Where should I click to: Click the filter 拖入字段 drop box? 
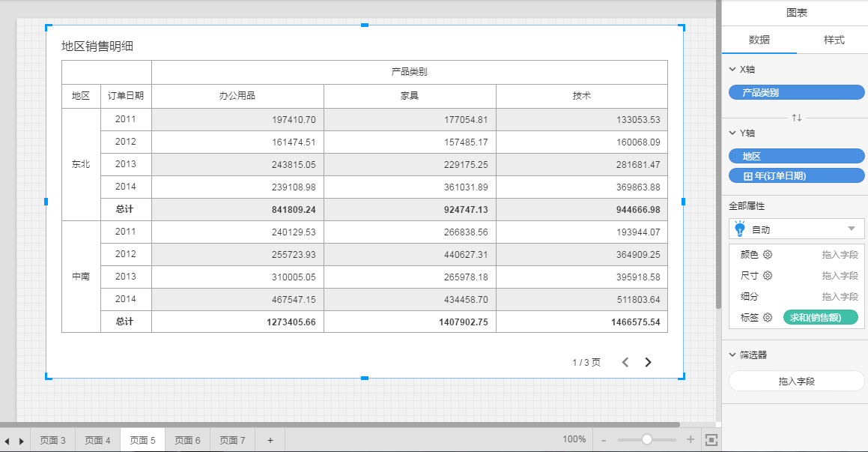click(x=796, y=382)
